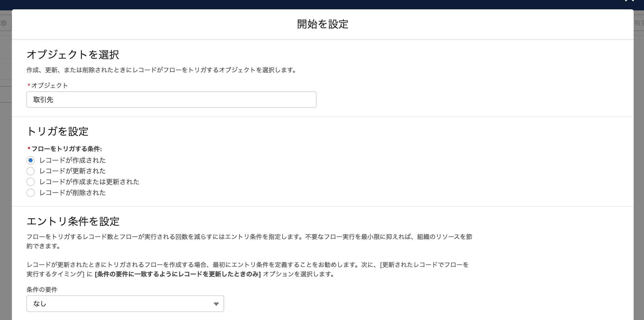The width and height of the screenshot is (644, 320).
Task: Click the オブジェクト field containing 取引先
Action: tap(171, 100)
